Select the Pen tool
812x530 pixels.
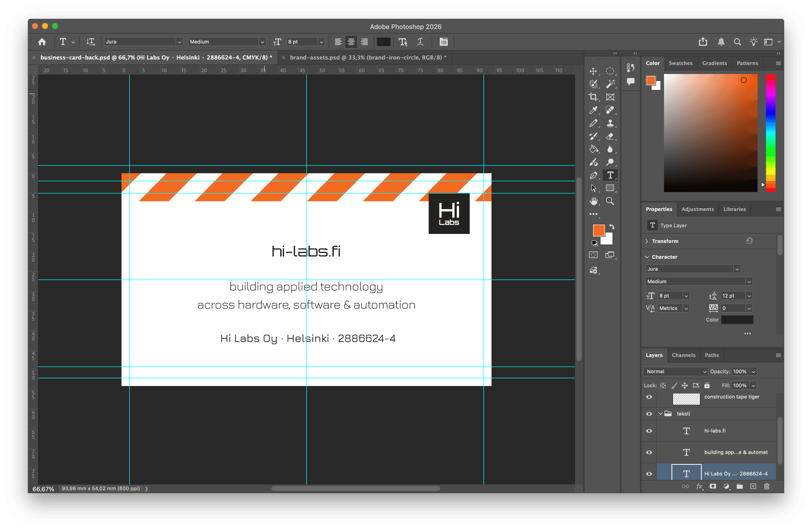(x=593, y=175)
